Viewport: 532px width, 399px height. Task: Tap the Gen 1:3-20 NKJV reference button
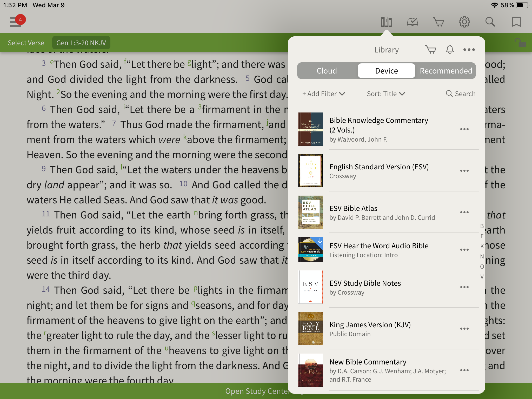click(81, 43)
